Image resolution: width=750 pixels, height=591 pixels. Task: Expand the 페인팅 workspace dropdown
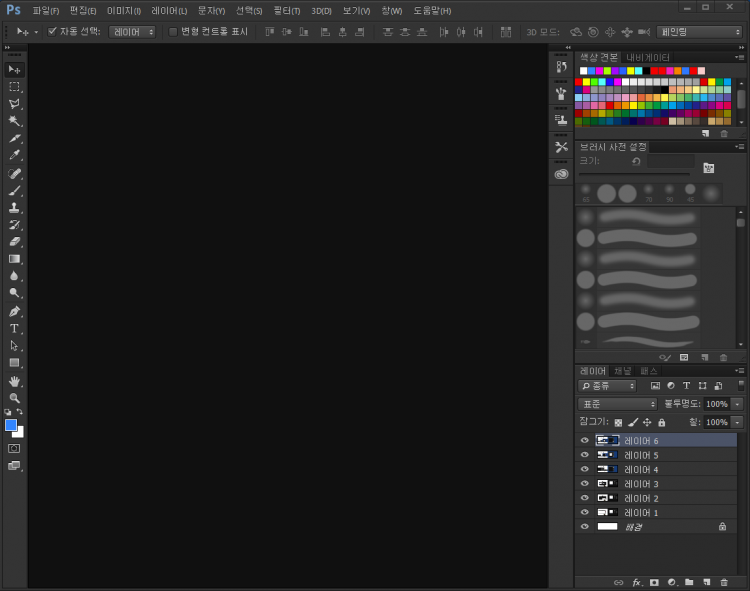[x=699, y=32]
